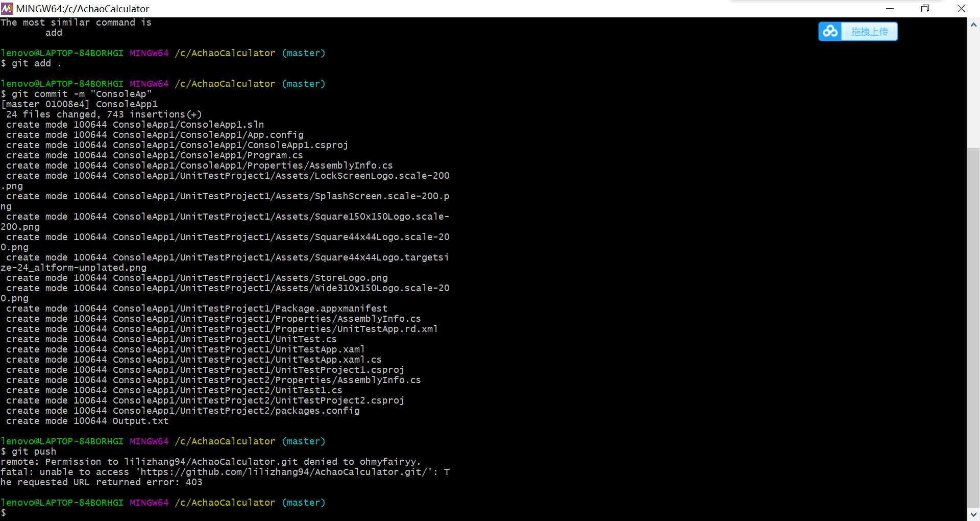Click the UnitTestApp.rd.xml line
The image size is (980, 521).
point(222,329)
